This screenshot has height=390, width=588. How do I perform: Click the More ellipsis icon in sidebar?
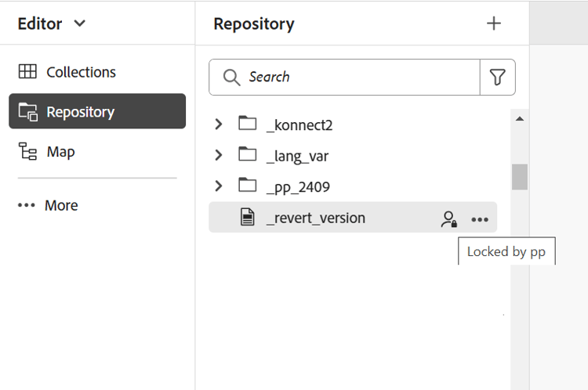point(27,205)
